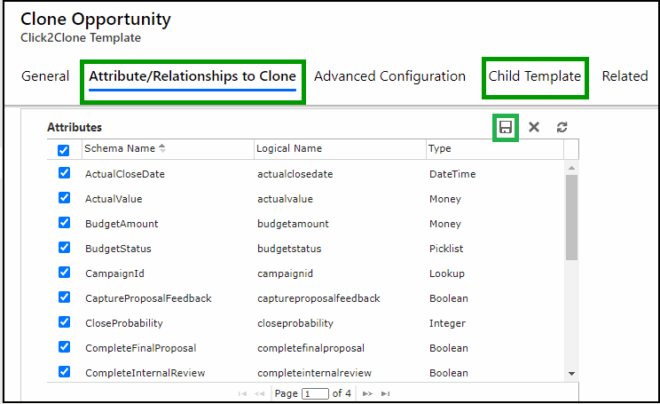Open the Related tab dropdown

coord(624,76)
